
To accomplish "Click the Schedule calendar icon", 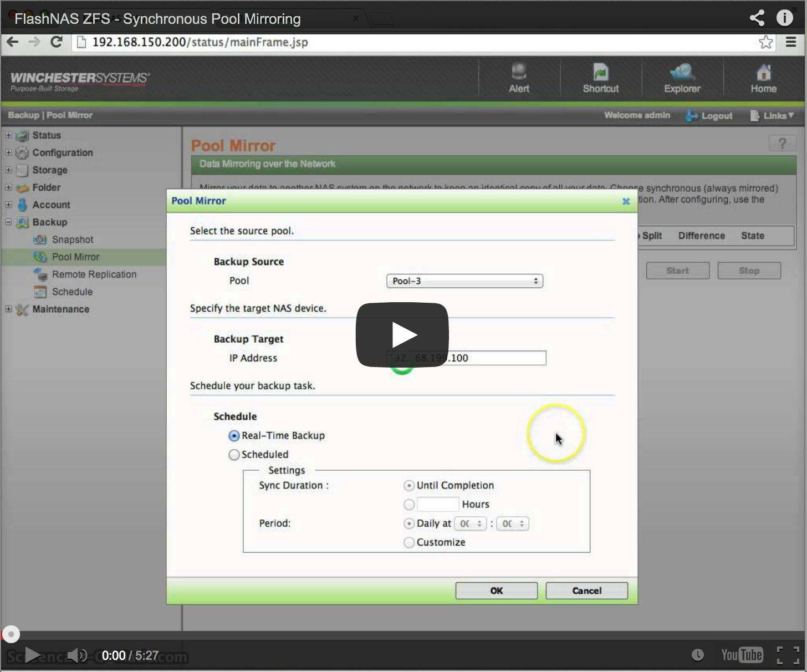I will [40, 292].
